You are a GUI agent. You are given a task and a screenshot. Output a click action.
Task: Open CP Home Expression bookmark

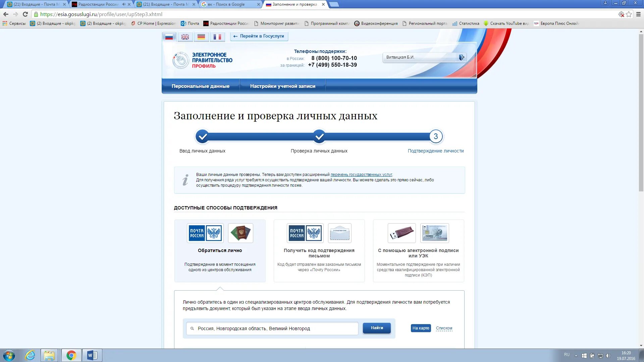[154, 23]
